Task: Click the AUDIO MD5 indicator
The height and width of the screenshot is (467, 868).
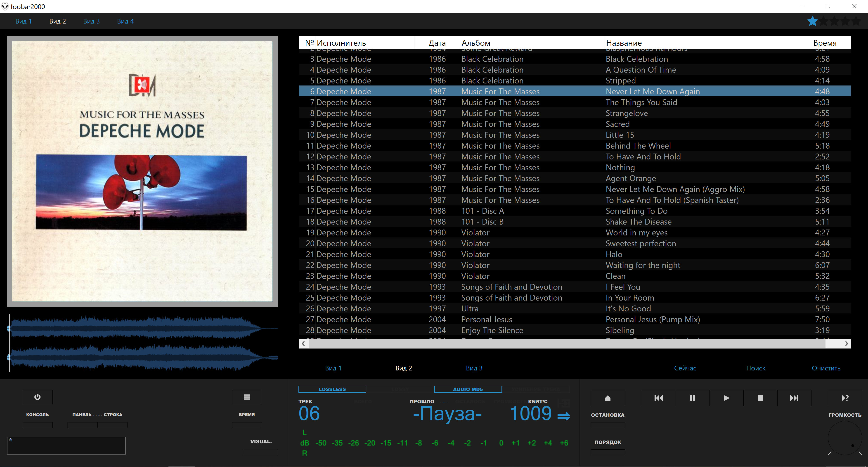Action: pyautogui.click(x=468, y=389)
